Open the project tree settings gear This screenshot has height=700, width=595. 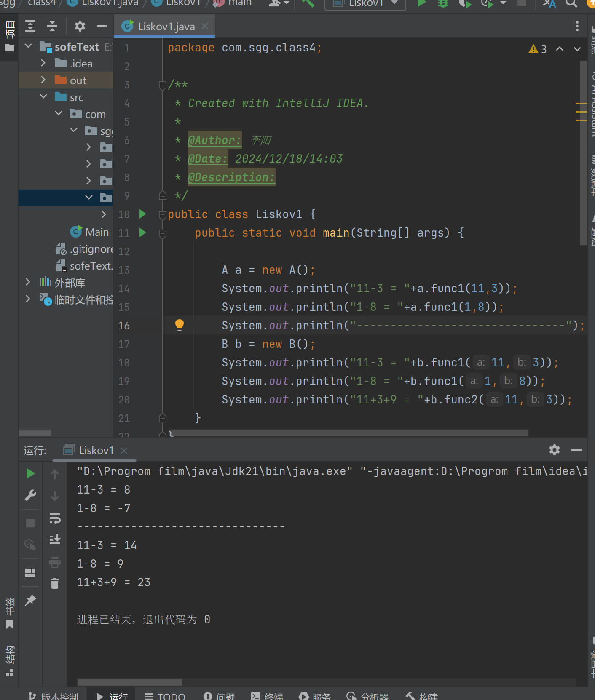(80, 27)
